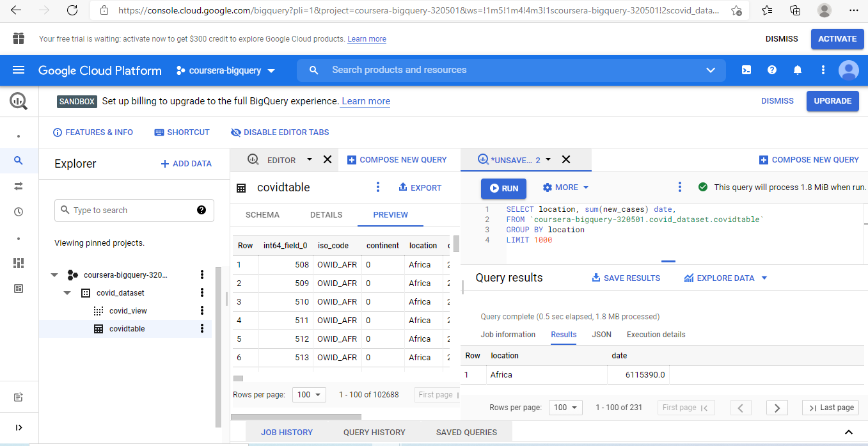Click EXPORT for covidtable

tap(420, 187)
